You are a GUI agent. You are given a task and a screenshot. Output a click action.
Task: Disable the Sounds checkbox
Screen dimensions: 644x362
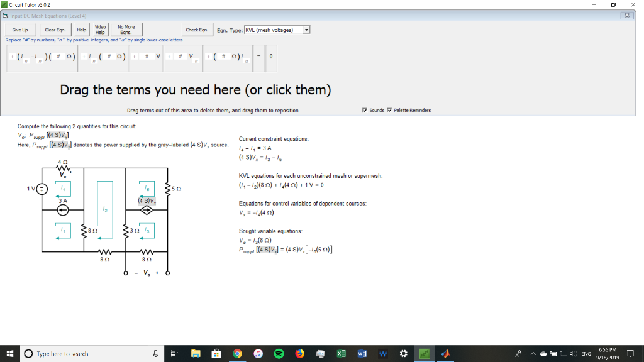point(364,111)
